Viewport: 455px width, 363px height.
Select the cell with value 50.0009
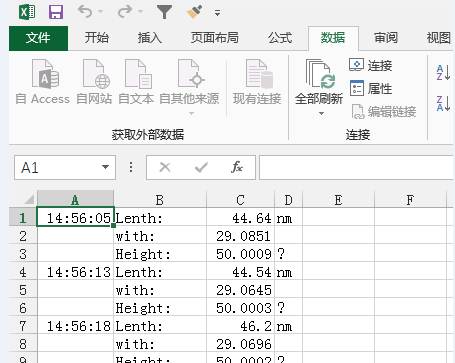(240, 254)
